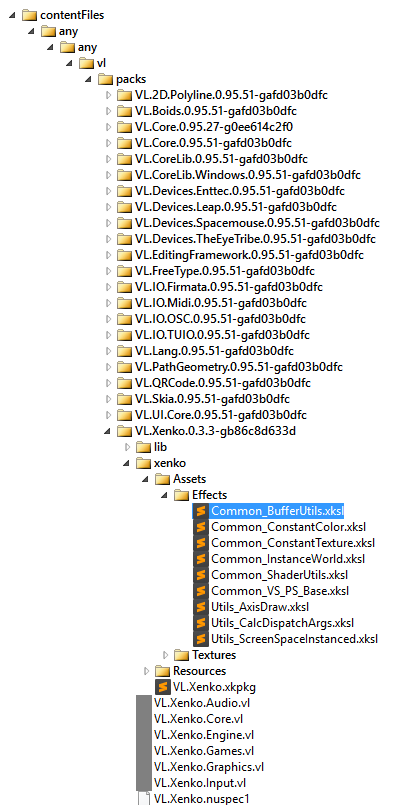
Task: Expand the lib folder node
Action: [127, 447]
